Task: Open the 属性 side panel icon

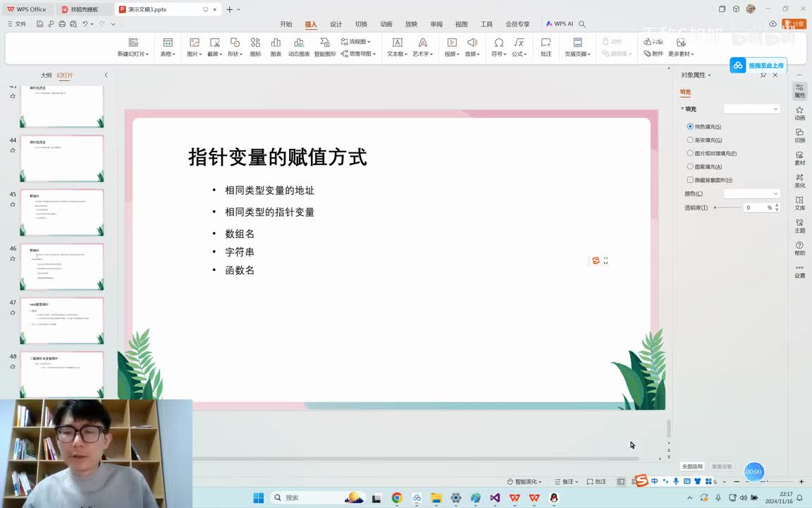Action: [x=799, y=91]
